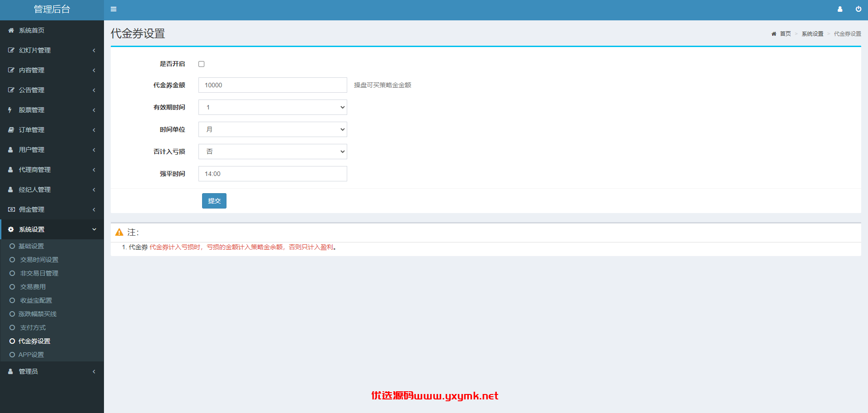The height and width of the screenshot is (413, 868).
Task: Click the user icon beside 经纪人管理
Action: [x=10, y=190]
